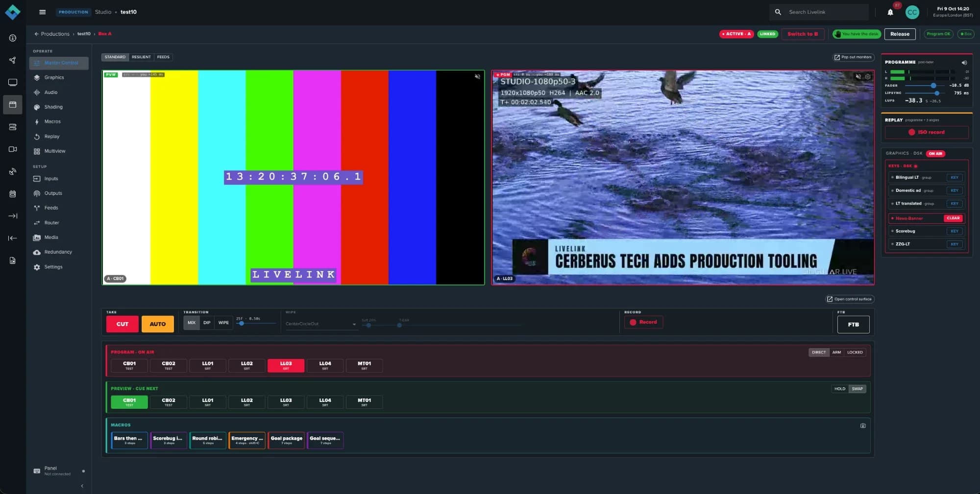Open Shading in the sidebar
This screenshot has width=980, height=494.
pyautogui.click(x=59, y=107)
